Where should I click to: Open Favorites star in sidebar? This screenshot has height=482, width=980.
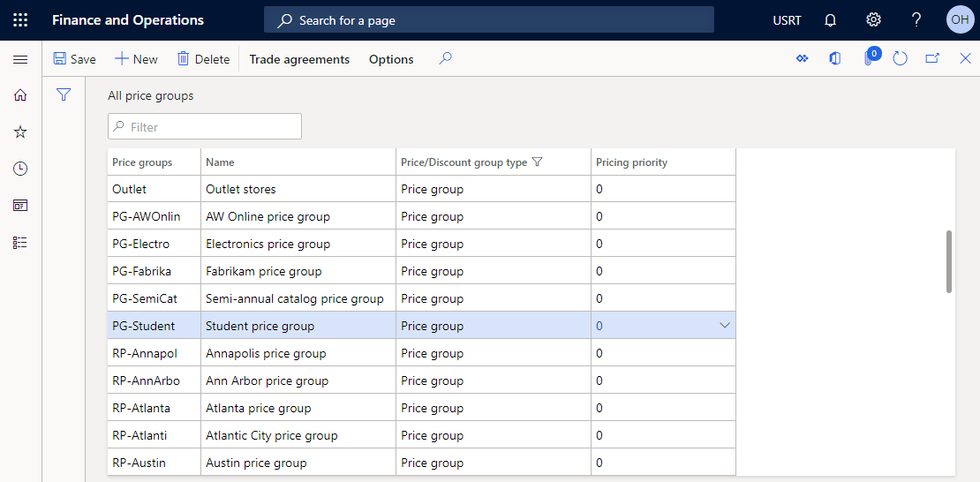20,132
